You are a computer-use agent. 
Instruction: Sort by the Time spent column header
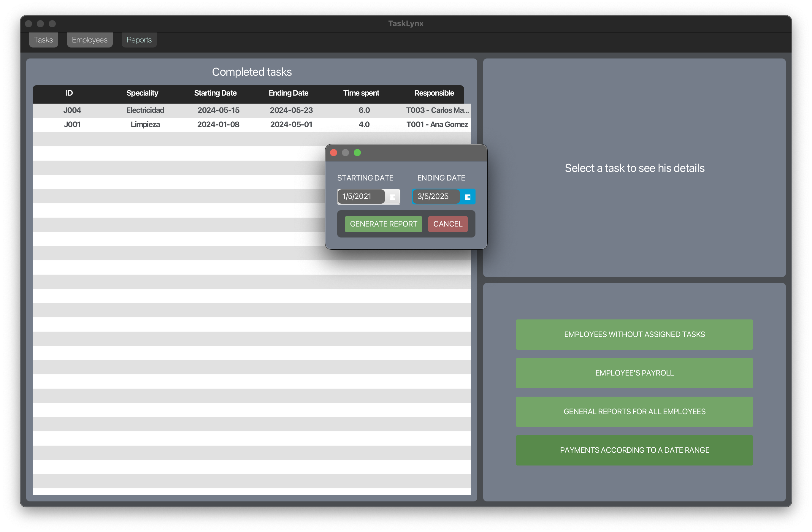pos(361,93)
